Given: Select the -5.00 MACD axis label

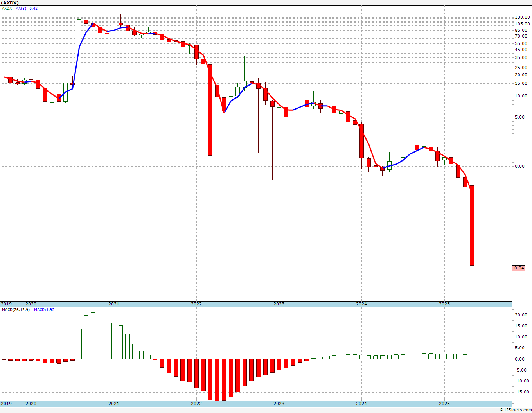Looking at the screenshot, I should 521,370.
